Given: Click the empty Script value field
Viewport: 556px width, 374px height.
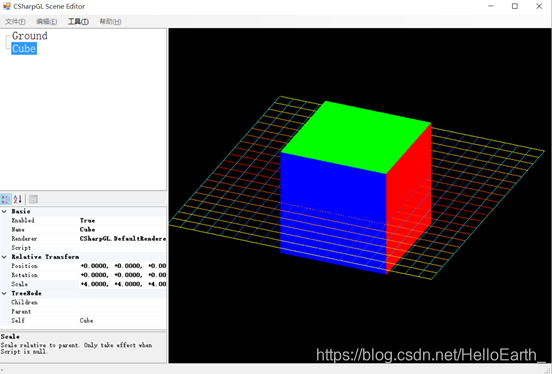Looking at the screenshot, I should [x=122, y=248].
